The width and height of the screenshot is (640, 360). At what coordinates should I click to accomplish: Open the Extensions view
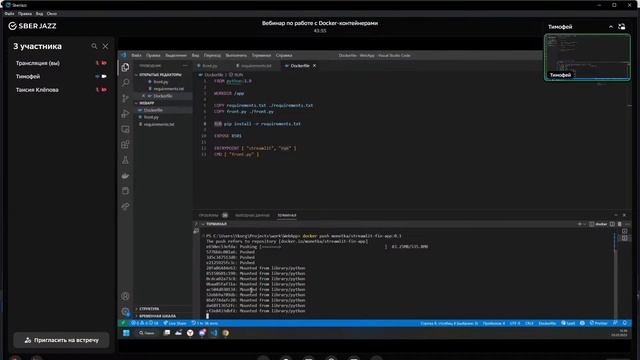pos(125,144)
